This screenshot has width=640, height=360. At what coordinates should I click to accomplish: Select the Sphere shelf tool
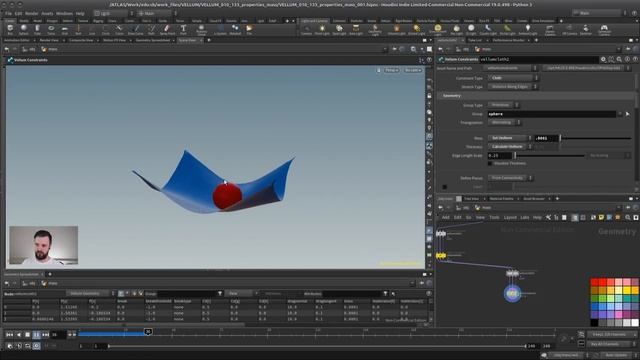click(x=23, y=29)
